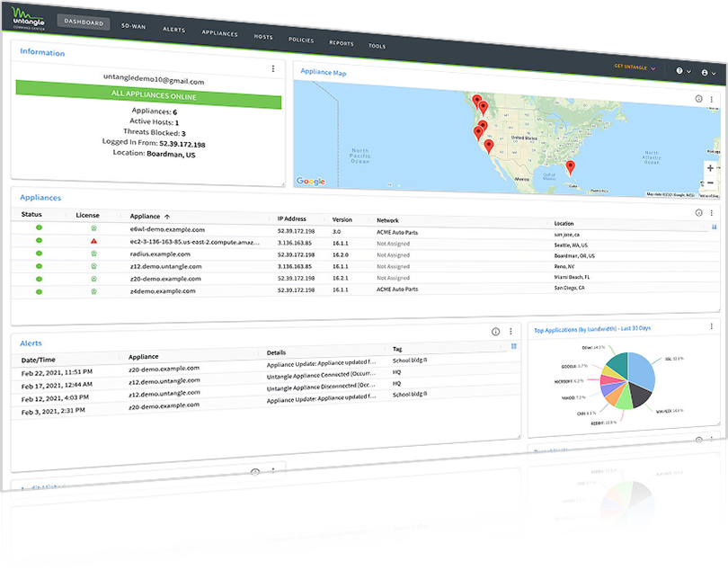Click the All Appliances Online banner
Image resolution: width=728 pixels, height=570 pixels.
(148, 94)
